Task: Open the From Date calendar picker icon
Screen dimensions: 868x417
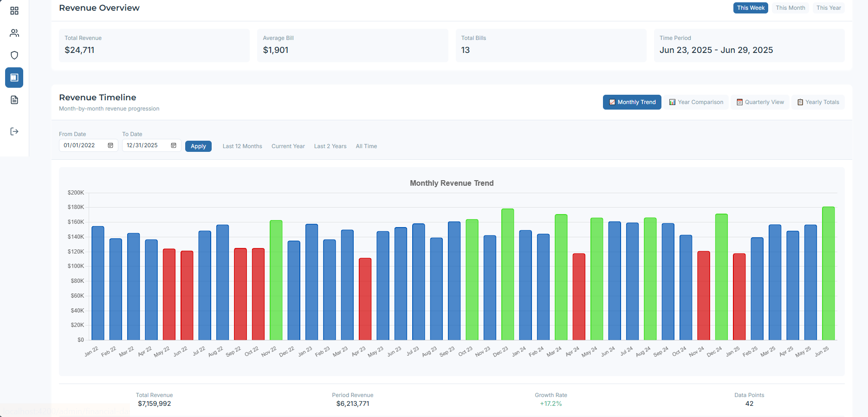Action: tap(110, 145)
